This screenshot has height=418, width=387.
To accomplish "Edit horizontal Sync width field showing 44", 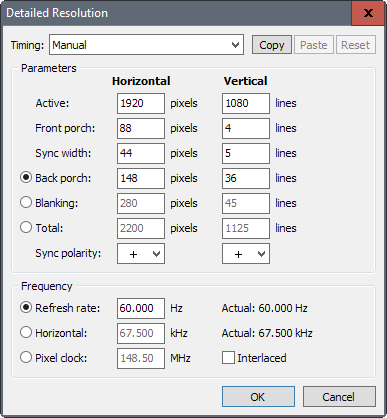I will 141,153.
